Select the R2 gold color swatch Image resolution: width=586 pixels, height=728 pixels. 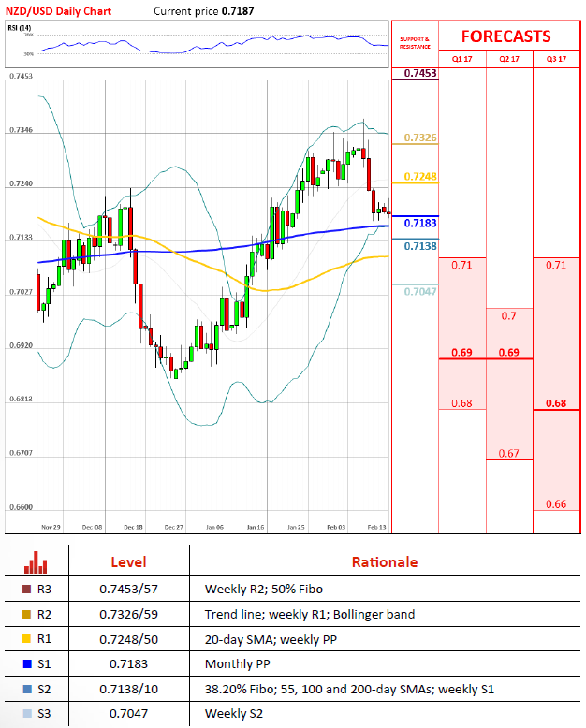(x=27, y=614)
